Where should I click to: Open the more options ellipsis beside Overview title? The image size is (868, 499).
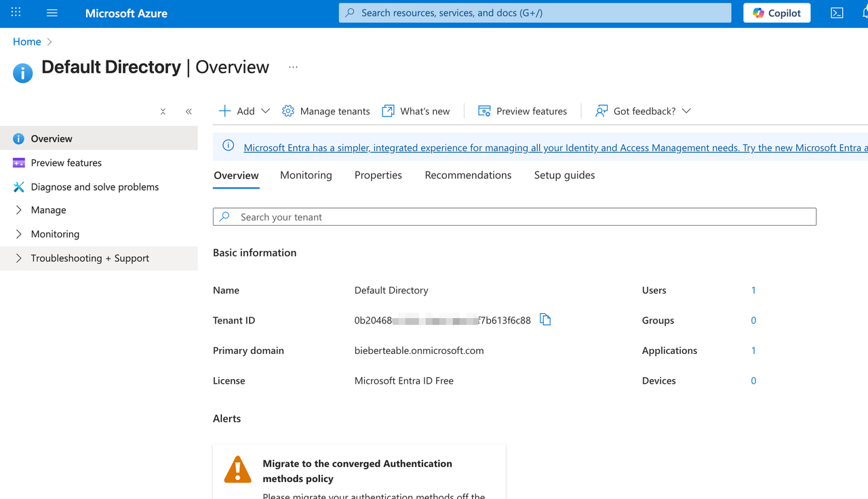point(293,67)
